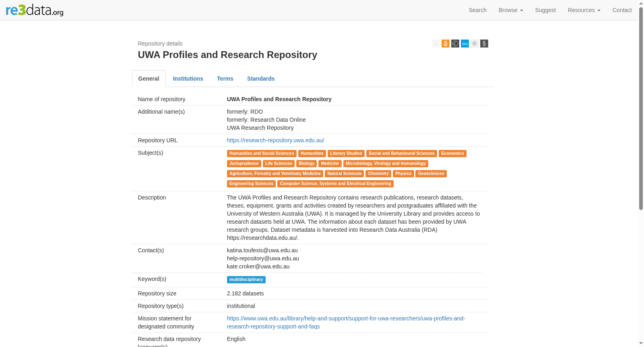Screen dimensions: 644x347
Task: Click the grey certificate seal icon
Action: pos(475,44)
